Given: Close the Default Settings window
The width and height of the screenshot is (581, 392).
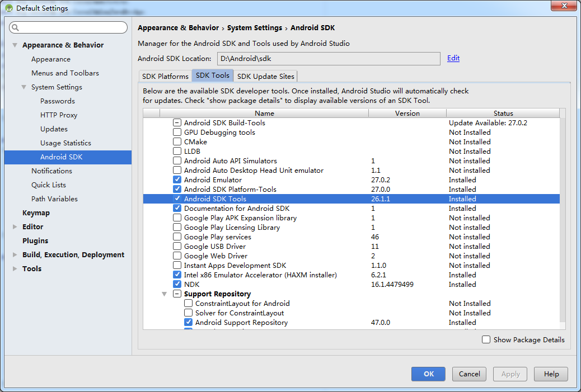Looking at the screenshot, I should click(564, 7).
